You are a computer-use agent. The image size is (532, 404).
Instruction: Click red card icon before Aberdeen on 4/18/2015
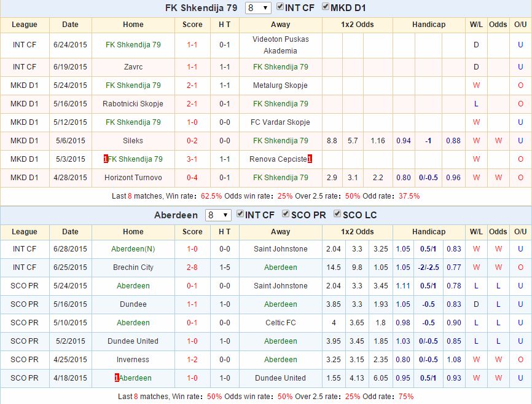pyautogui.click(x=117, y=378)
